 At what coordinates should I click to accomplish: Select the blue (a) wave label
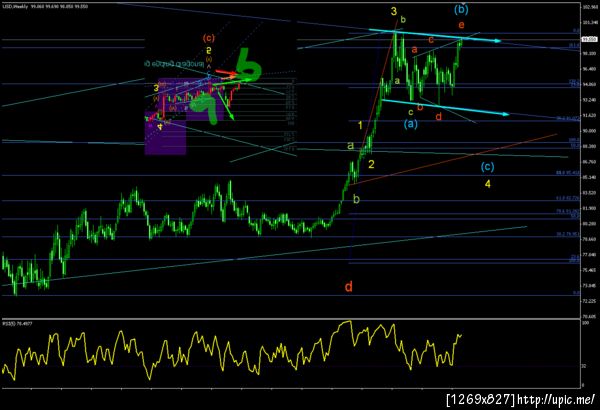coord(411,123)
